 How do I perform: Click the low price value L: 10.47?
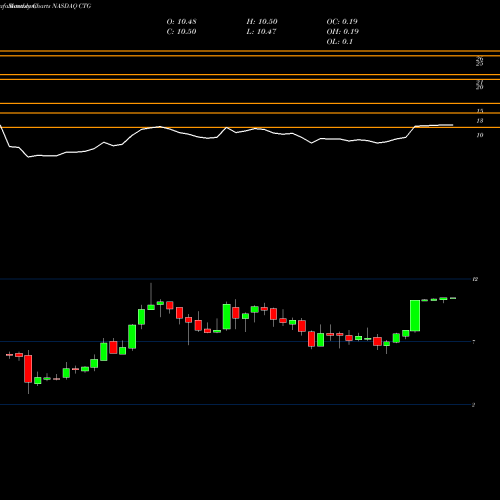pos(261,32)
